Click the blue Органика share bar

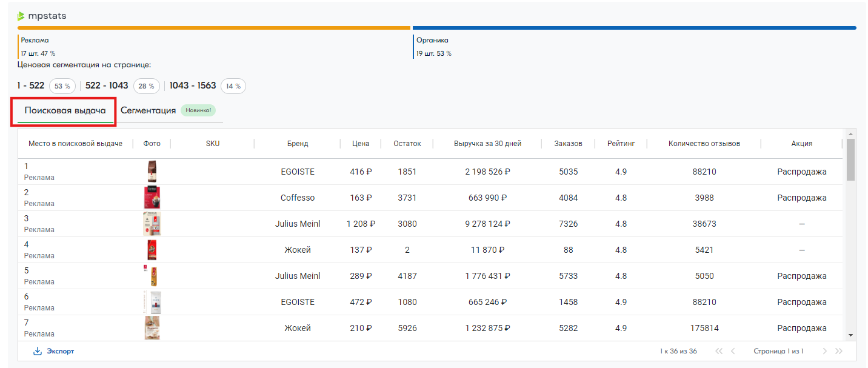pyautogui.click(x=634, y=28)
